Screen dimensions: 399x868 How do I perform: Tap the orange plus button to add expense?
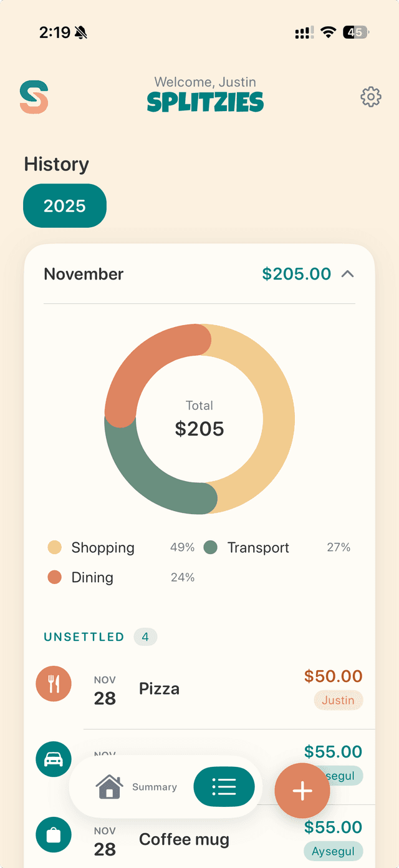point(302,791)
